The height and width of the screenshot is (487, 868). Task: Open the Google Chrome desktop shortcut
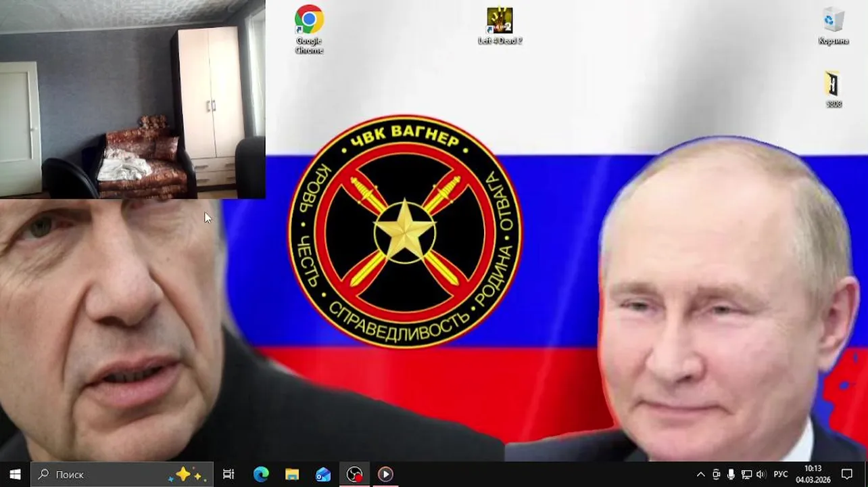309,29
